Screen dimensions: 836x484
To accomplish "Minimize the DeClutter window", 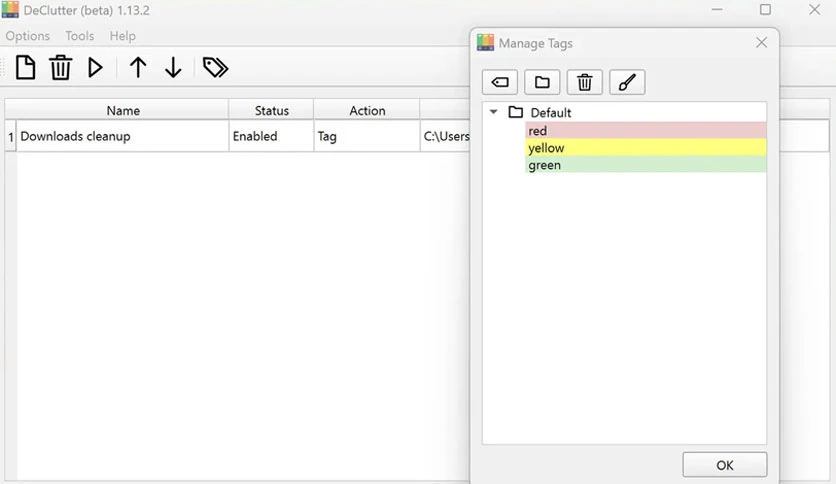I will 717,10.
